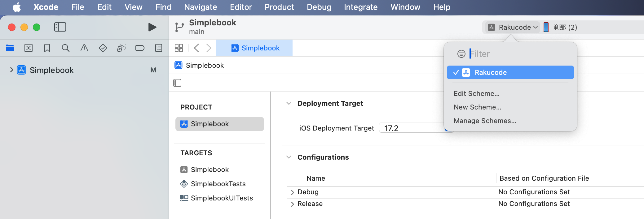Open the test navigator diamond icon
644x219 pixels.
(103, 48)
